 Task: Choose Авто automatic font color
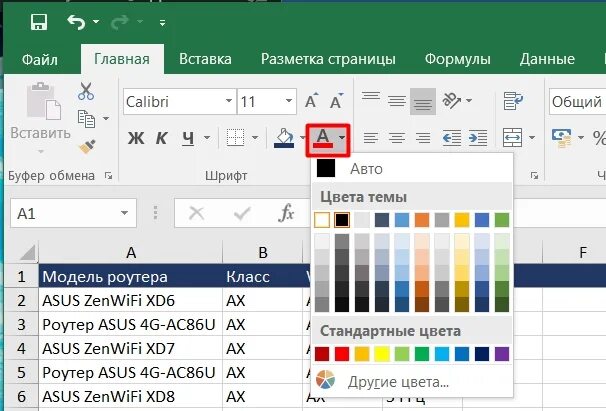(x=412, y=169)
